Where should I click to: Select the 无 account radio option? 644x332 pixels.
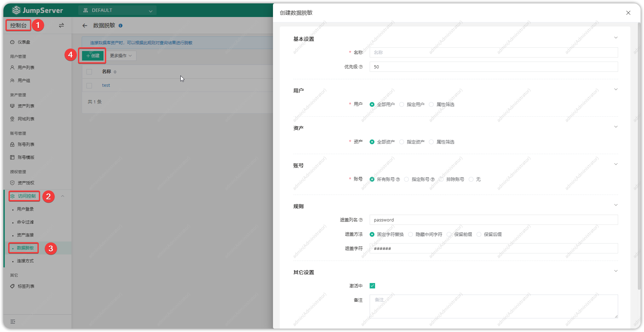(475, 179)
